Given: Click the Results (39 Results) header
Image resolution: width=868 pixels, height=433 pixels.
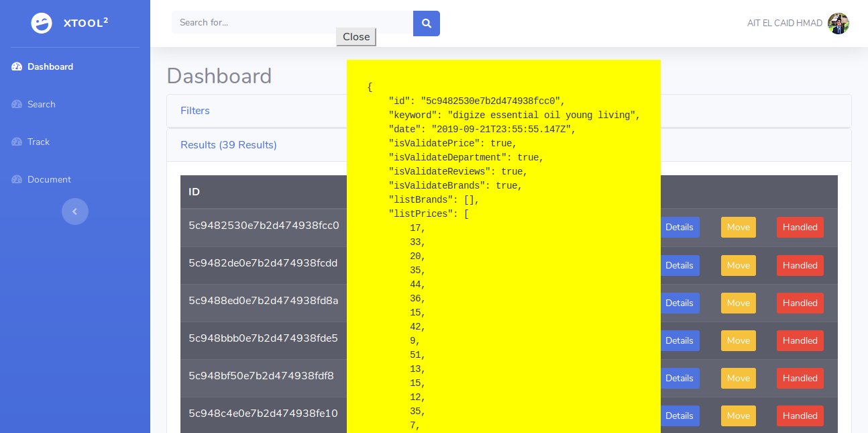Looking at the screenshot, I should tap(229, 145).
